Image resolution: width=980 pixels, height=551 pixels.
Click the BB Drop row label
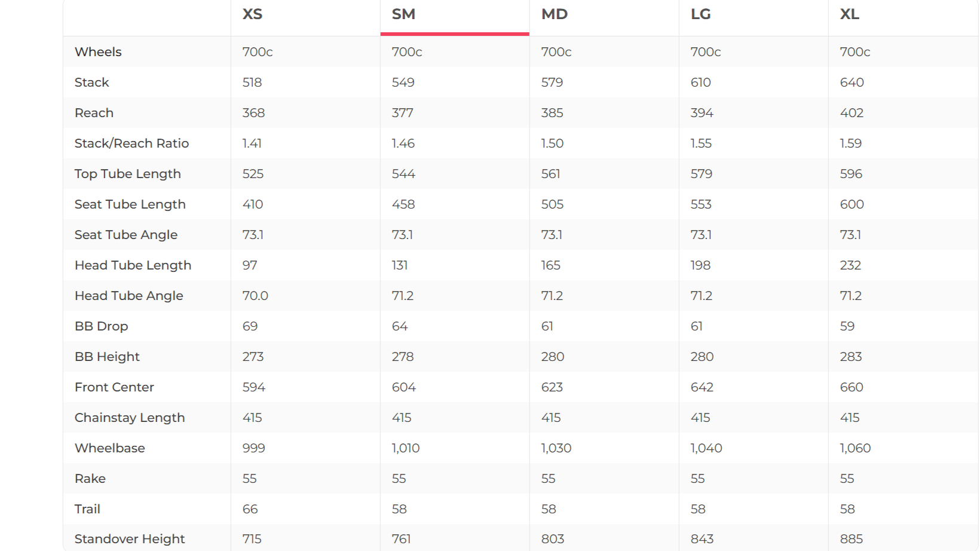(x=101, y=326)
